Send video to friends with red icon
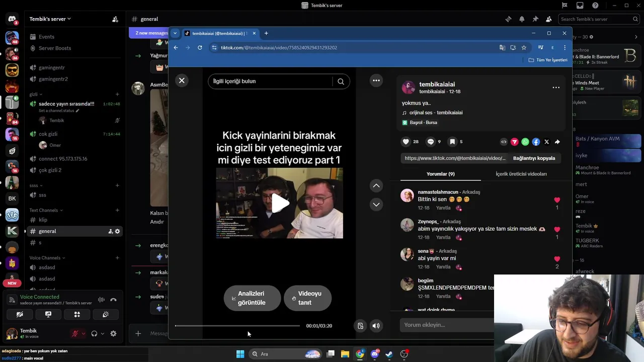 [514, 142]
